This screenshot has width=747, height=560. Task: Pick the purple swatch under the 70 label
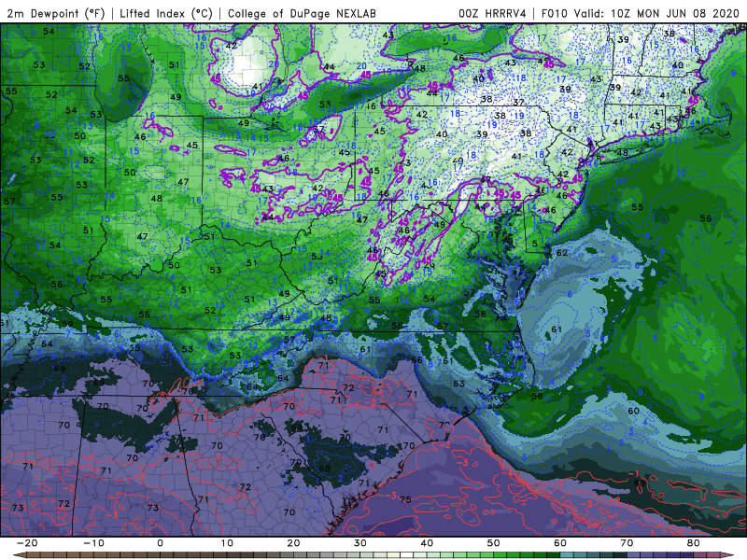point(633,554)
